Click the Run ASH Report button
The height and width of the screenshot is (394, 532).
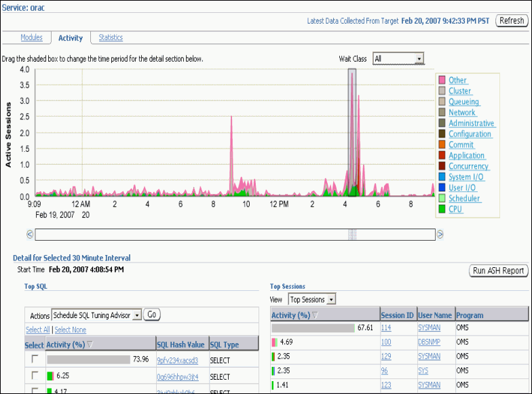click(x=498, y=271)
